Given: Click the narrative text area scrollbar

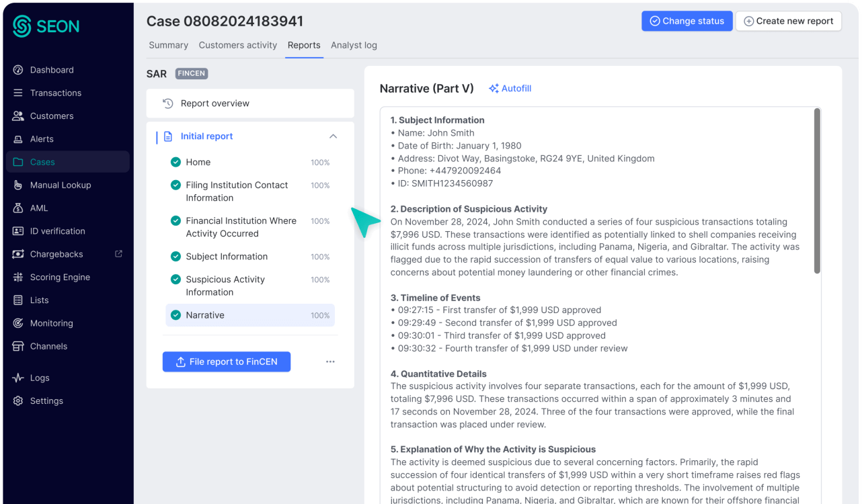Looking at the screenshot, I should [817, 191].
